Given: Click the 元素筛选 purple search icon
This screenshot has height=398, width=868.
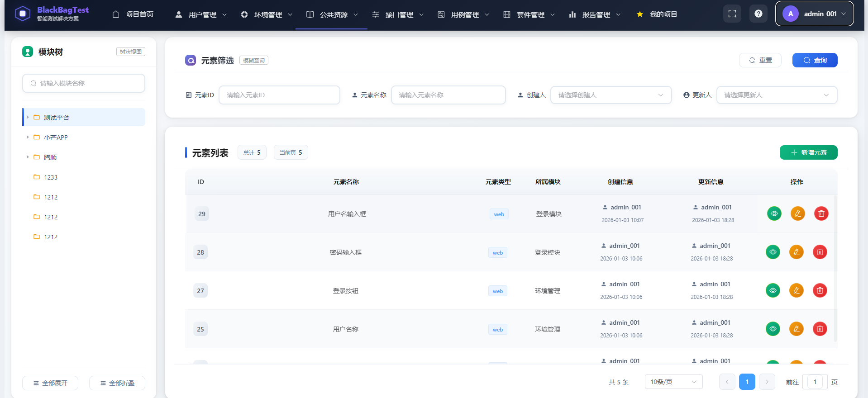Looking at the screenshot, I should click(191, 60).
